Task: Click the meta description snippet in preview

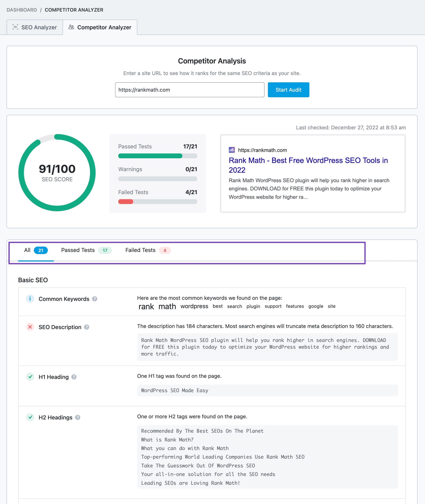Action: tap(309, 189)
